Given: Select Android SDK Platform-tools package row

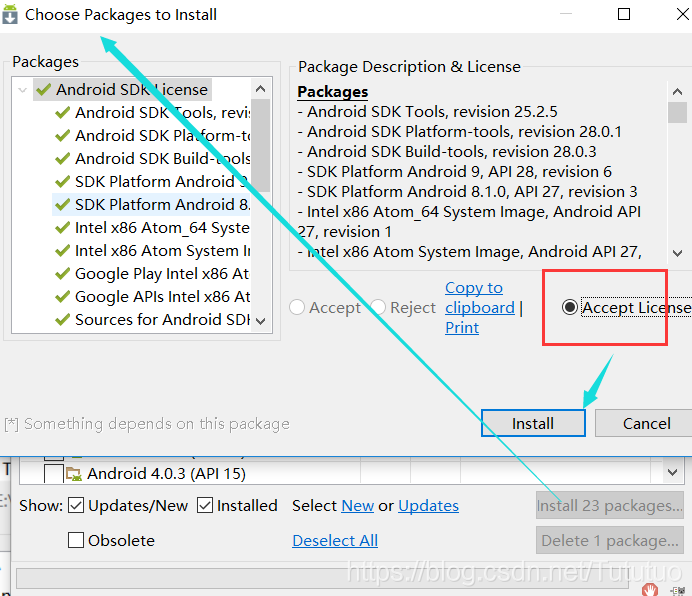Looking at the screenshot, I should point(152,136).
